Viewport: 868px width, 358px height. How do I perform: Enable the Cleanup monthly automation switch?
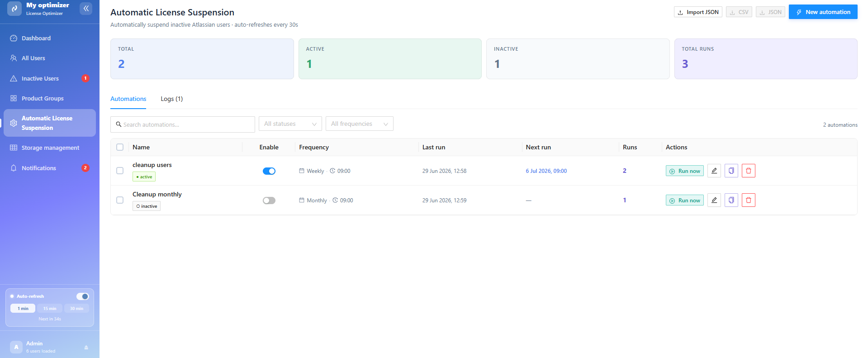click(x=269, y=200)
